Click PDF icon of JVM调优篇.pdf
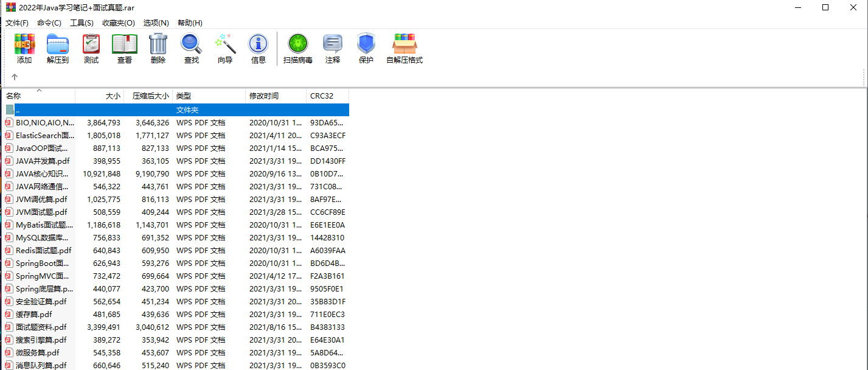The height and width of the screenshot is (370, 868). (9, 199)
